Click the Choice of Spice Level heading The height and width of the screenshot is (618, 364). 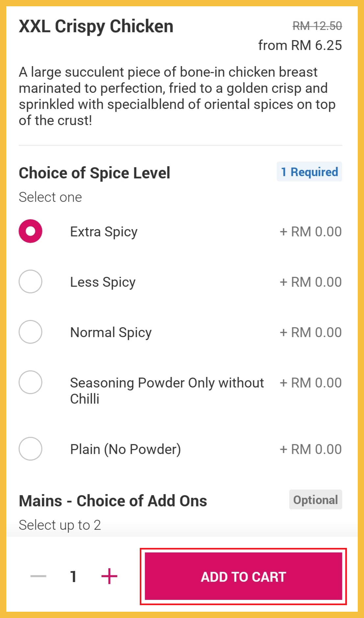pos(94,173)
